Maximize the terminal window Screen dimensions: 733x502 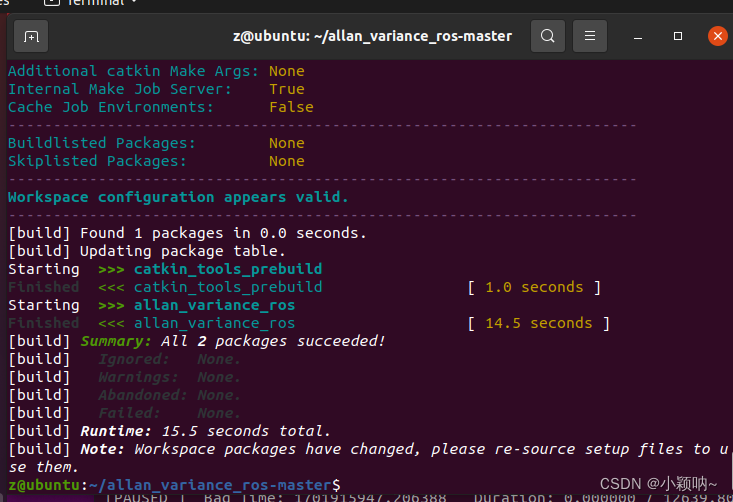pyautogui.click(x=677, y=36)
